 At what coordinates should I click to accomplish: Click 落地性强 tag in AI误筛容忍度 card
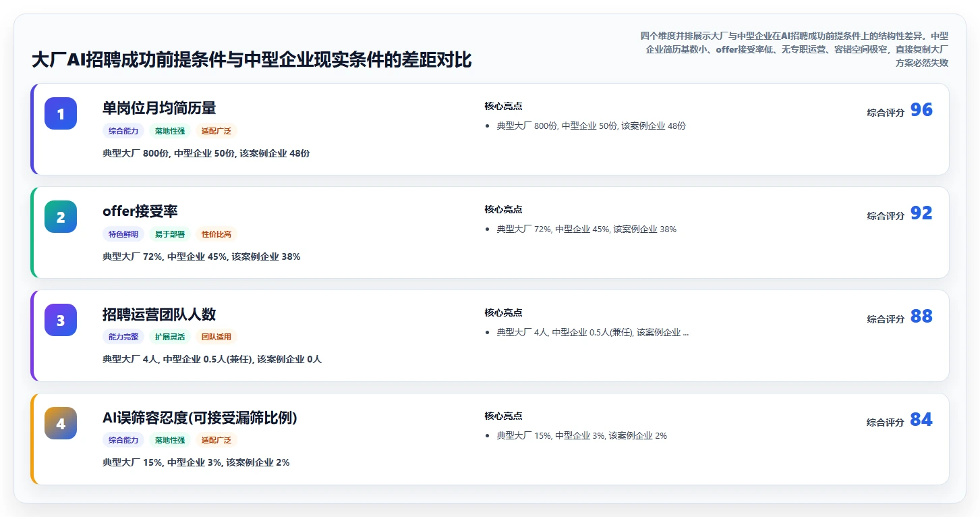coord(170,440)
